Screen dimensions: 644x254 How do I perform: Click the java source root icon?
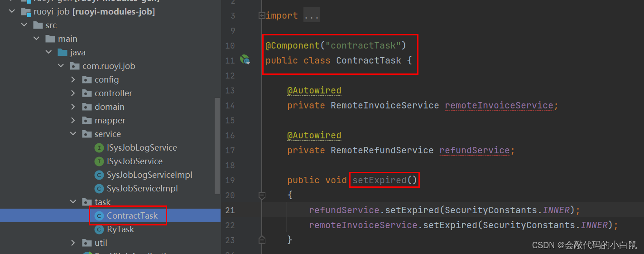coord(62,53)
